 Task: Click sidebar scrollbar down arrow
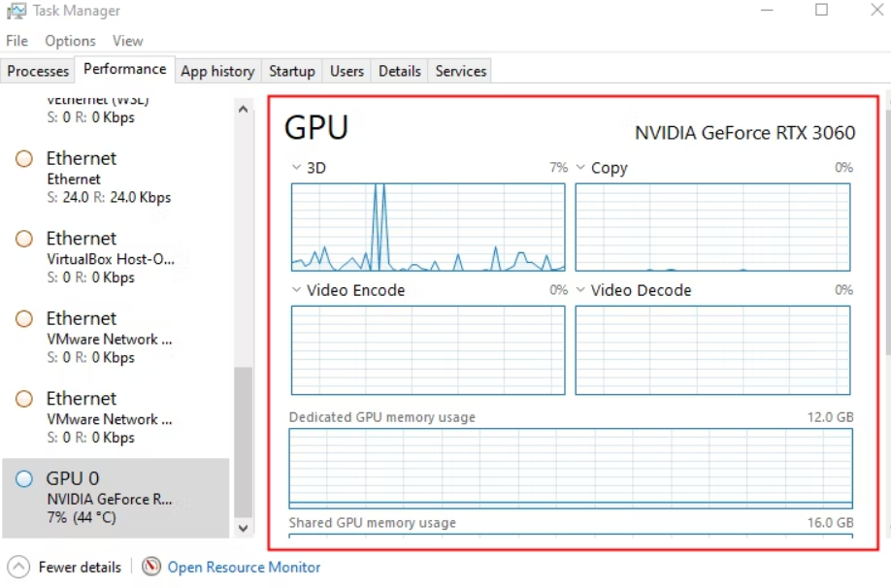click(x=244, y=529)
